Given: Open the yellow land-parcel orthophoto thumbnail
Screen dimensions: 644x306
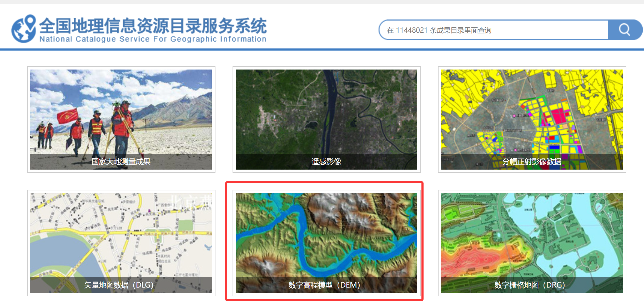Looking at the screenshot, I should pyautogui.click(x=532, y=111).
